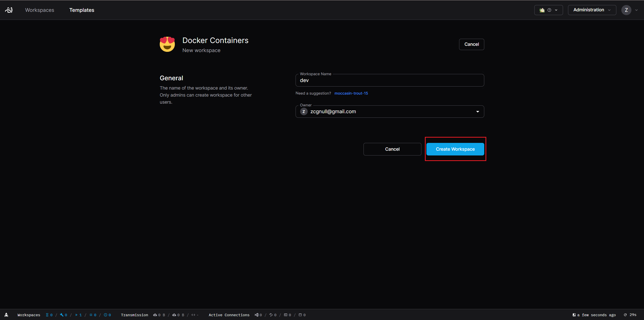Click the failed workspaces alert icon
This screenshot has width=644, height=320.
click(x=105, y=315)
